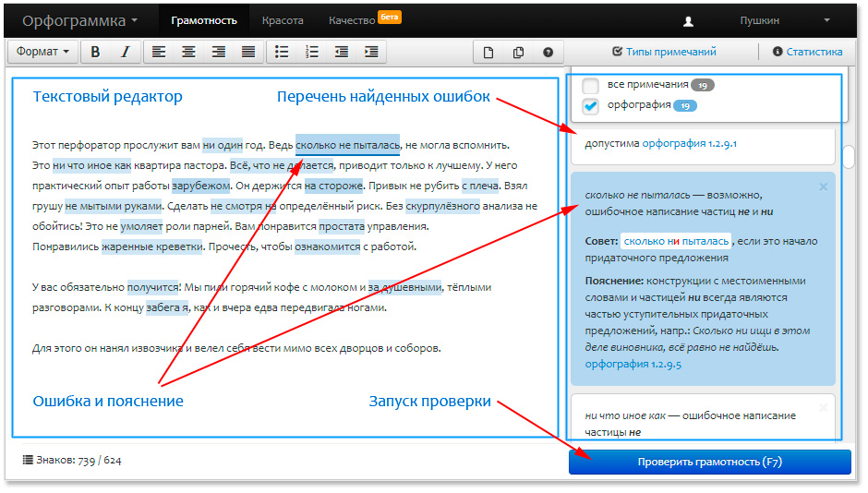The image size is (868, 493).
Task: Click Проверить грамотность (F7) button
Action: pos(710,462)
